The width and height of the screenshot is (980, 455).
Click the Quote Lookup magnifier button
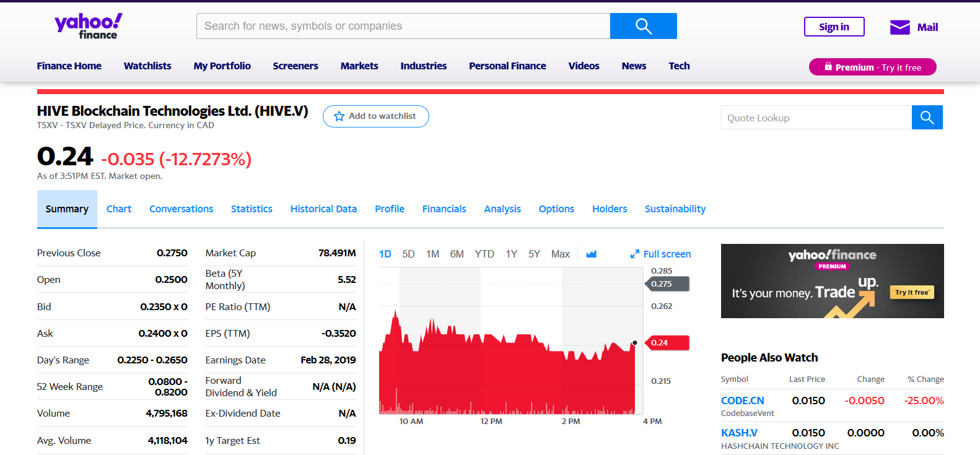point(927,118)
